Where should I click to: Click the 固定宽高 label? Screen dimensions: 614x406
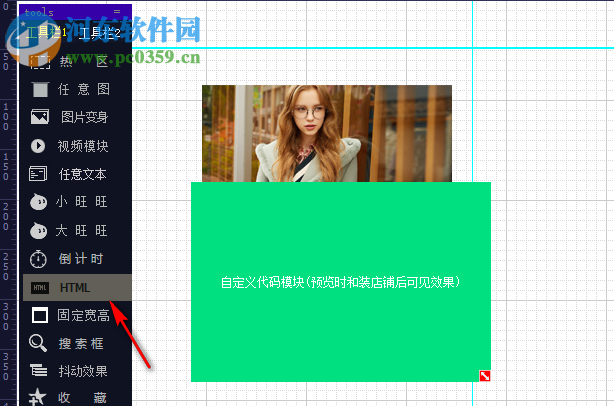tap(83, 315)
